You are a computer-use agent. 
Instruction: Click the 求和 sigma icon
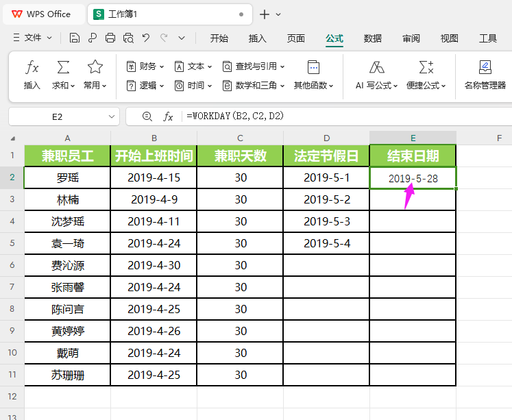click(63, 67)
